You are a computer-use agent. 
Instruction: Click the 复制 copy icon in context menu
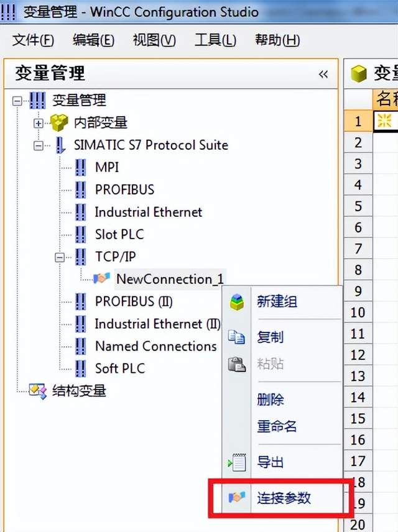[x=237, y=337]
